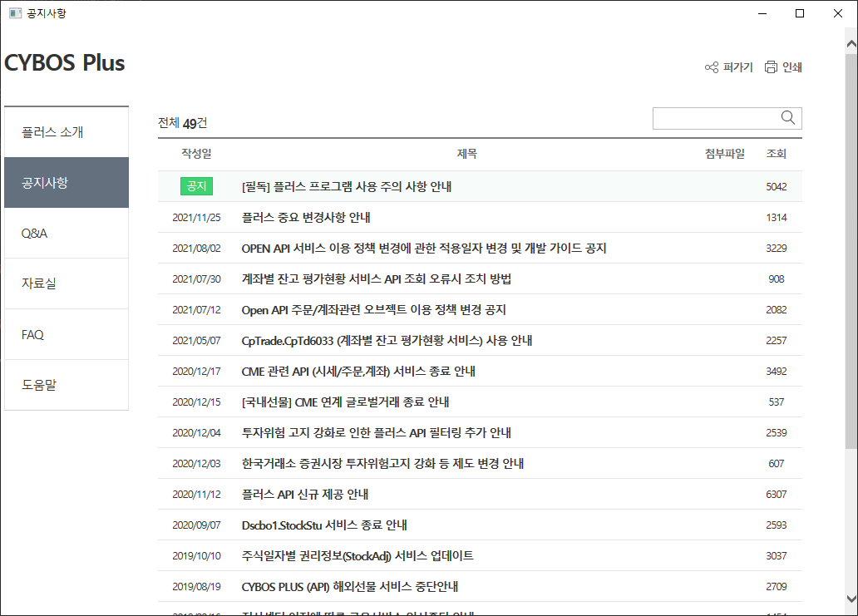Select the 공지사항 sidebar item
Image resolution: width=858 pixels, height=616 pixels.
(67, 183)
